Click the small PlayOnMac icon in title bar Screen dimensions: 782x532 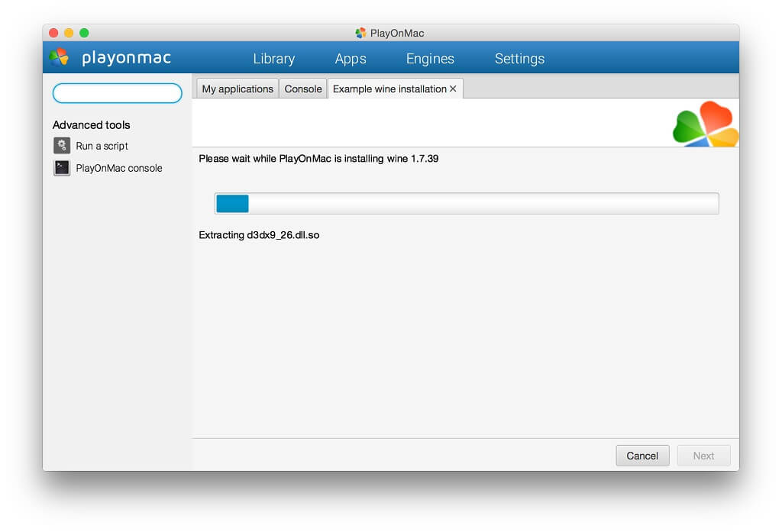(360, 33)
